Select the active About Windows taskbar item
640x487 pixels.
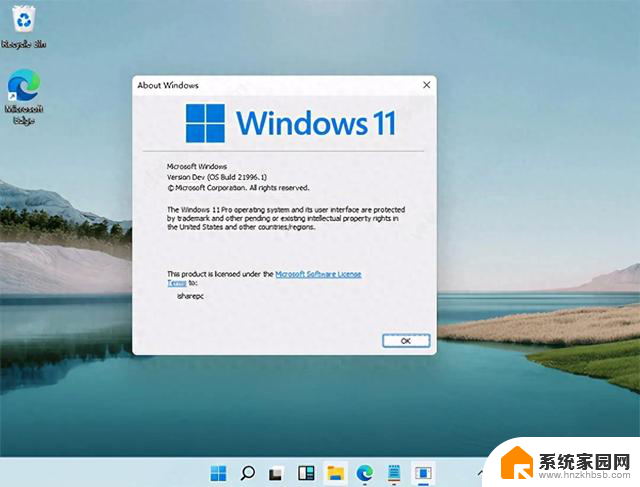click(423, 474)
